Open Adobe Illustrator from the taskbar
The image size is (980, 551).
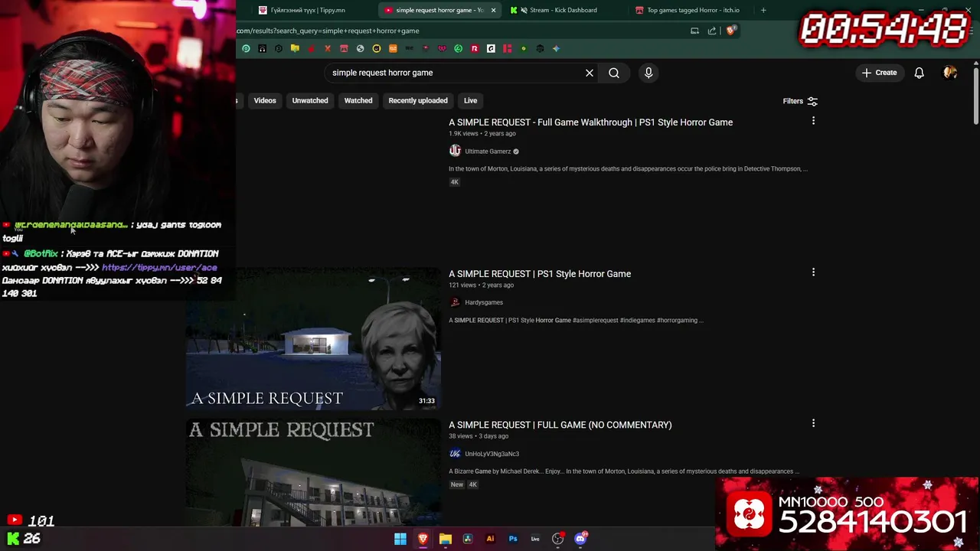point(490,539)
